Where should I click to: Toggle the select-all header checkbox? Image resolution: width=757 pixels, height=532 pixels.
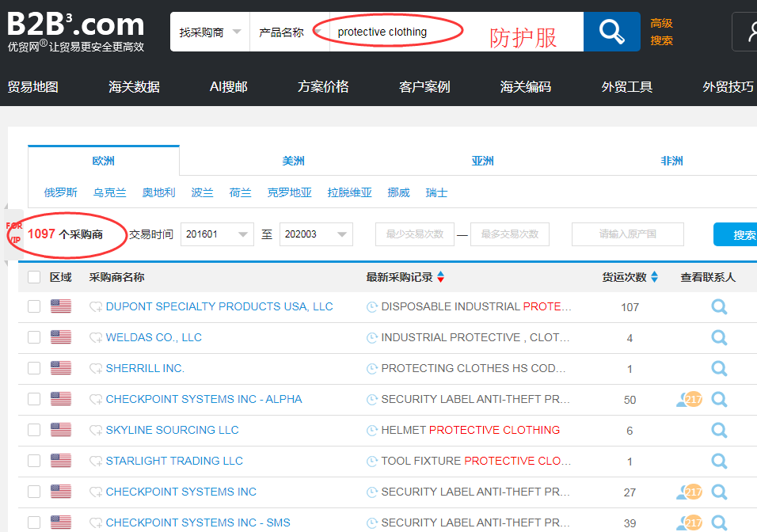(x=34, y=277)
